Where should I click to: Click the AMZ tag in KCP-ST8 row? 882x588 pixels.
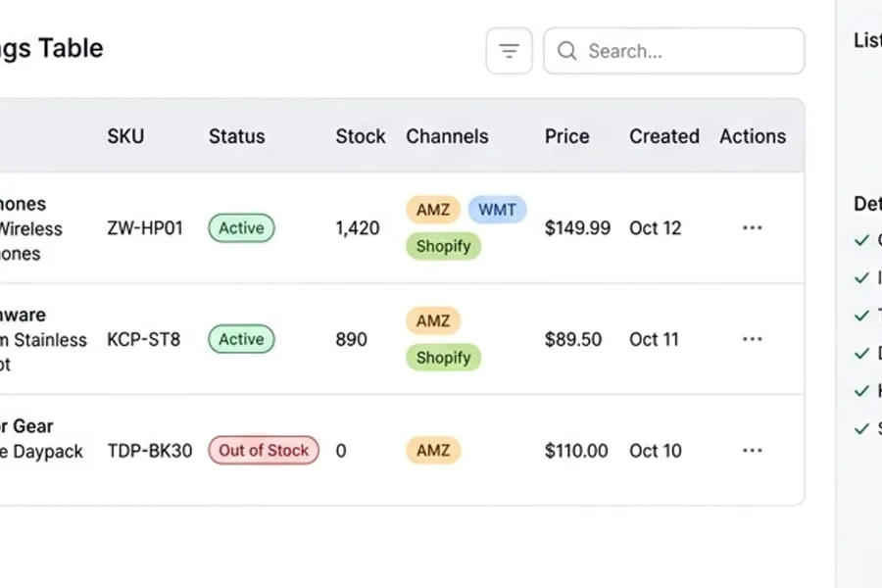pos(433,320)
